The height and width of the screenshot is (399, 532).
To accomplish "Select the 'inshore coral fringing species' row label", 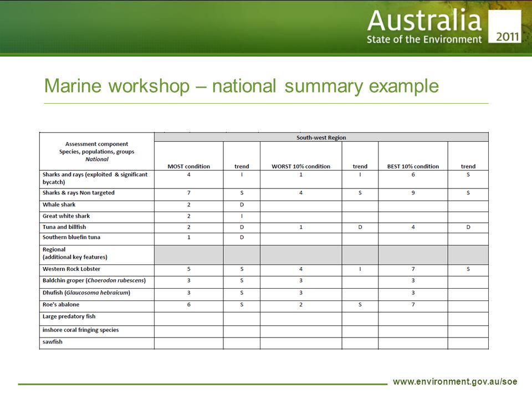I will pos(80,330).
